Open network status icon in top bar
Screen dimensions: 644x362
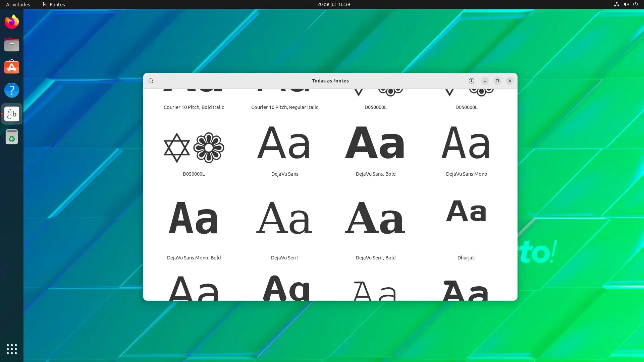pos(616,4)
